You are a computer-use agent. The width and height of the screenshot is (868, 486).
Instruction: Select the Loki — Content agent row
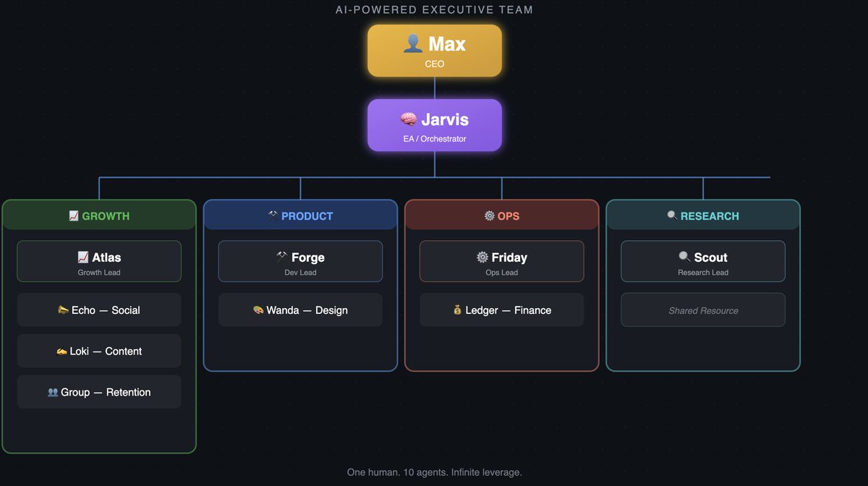click(99, 351)
